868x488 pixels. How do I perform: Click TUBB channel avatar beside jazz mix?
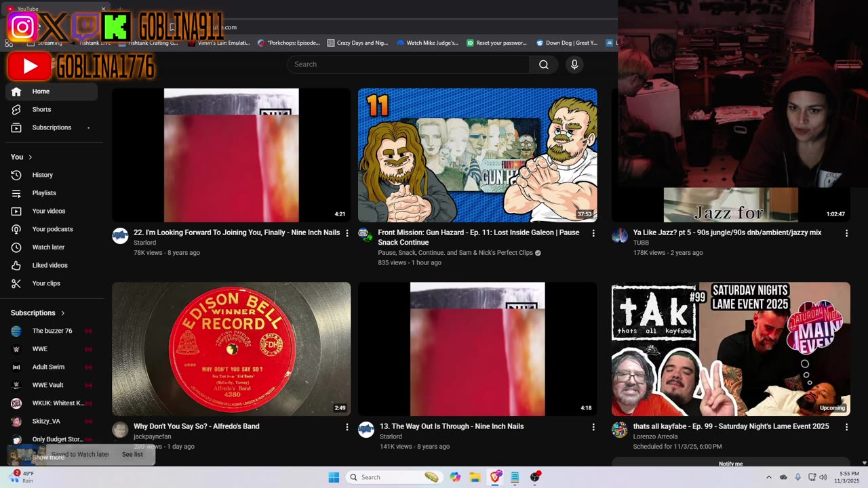click(x=620, y=235)
